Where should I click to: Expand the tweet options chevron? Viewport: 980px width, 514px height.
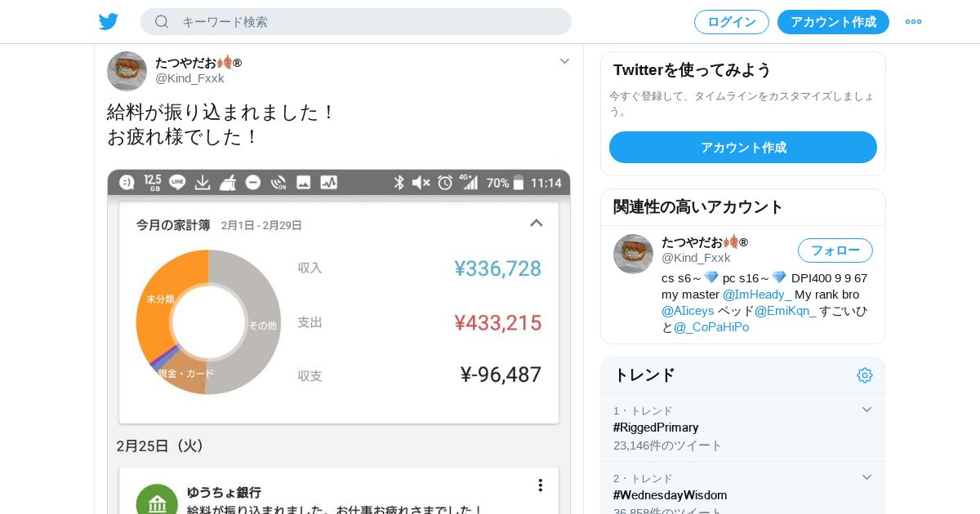(x=564, y=61)
